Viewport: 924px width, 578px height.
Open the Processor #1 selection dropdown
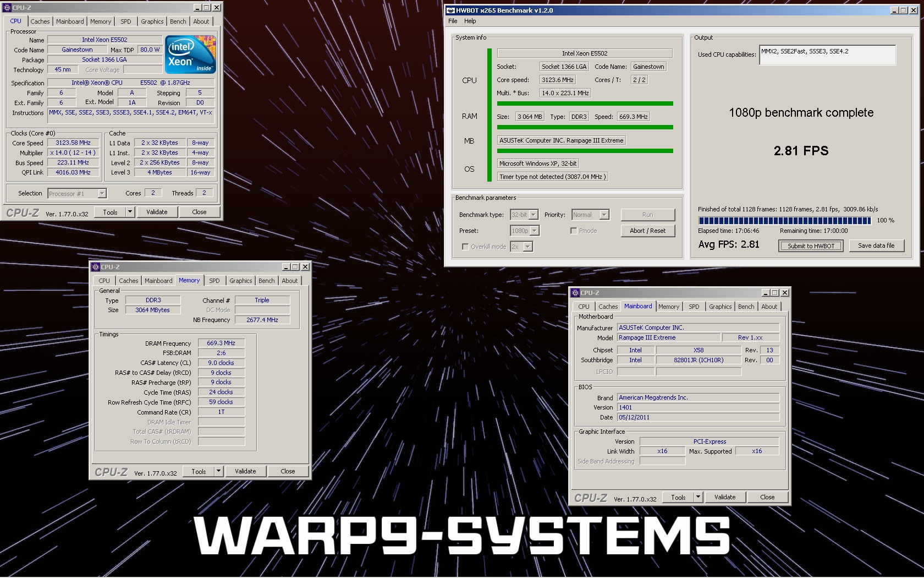(x=102, y=193)
